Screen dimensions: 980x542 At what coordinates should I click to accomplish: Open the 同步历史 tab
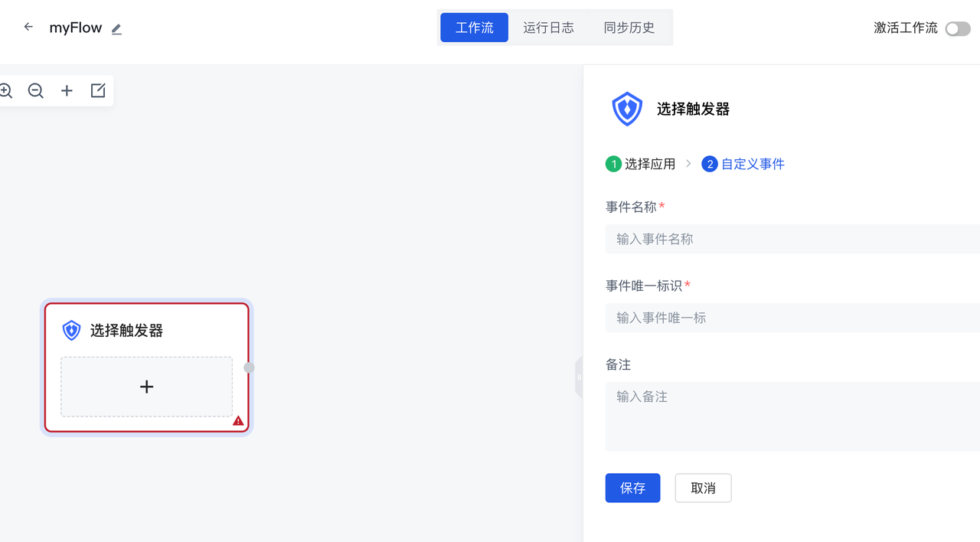[x=629, y=28]
